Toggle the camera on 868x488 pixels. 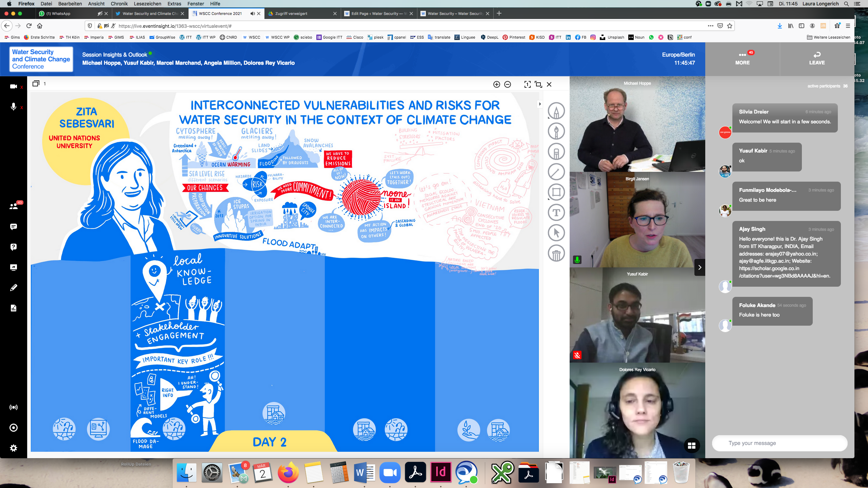[14, 86]
